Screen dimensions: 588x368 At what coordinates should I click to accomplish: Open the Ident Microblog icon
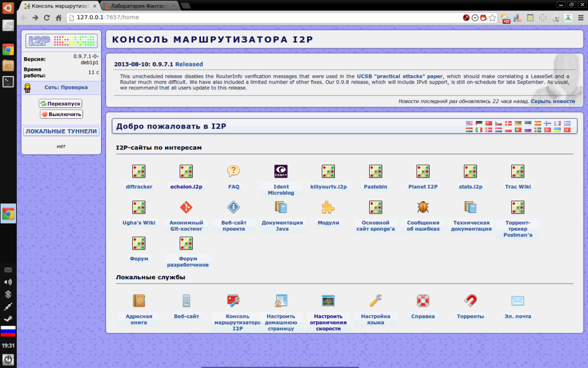pyautogui.click(x=280, y=171)
